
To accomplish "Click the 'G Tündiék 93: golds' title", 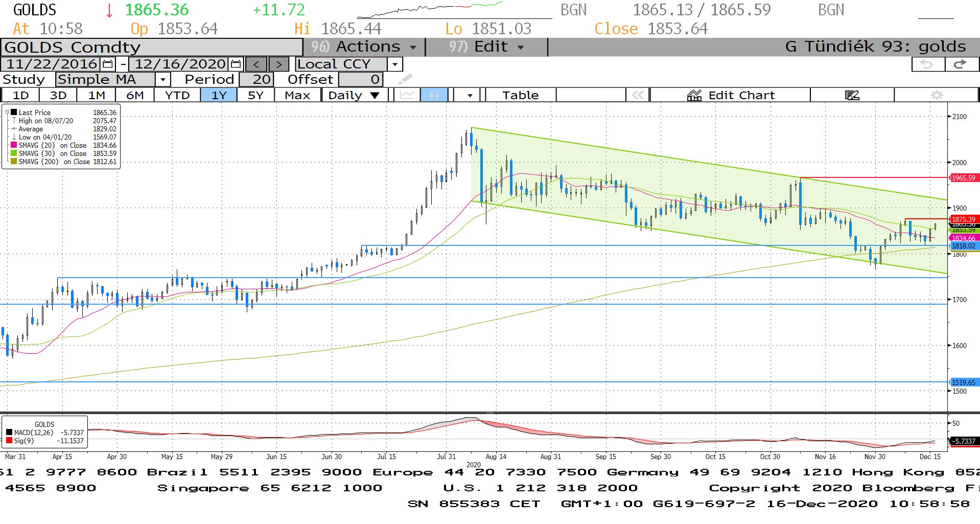I will click(x=875, y=47).
